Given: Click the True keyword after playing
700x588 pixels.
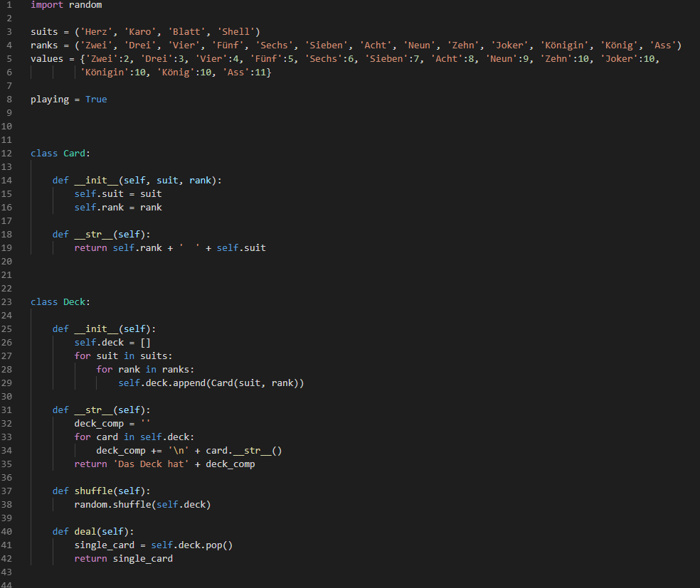Looking at the screenshot, I should point(96,100).
